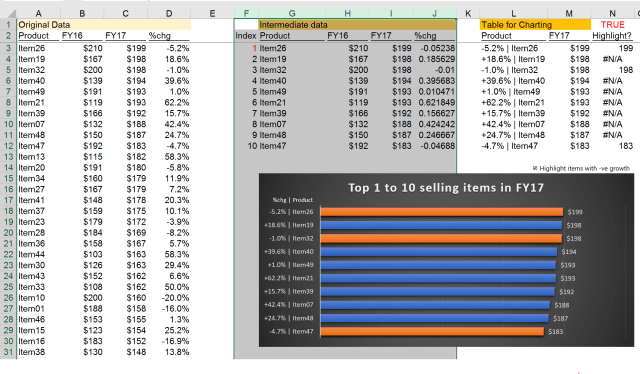
Task: Select cell N5 showing 198
Action: click(612, 70)
